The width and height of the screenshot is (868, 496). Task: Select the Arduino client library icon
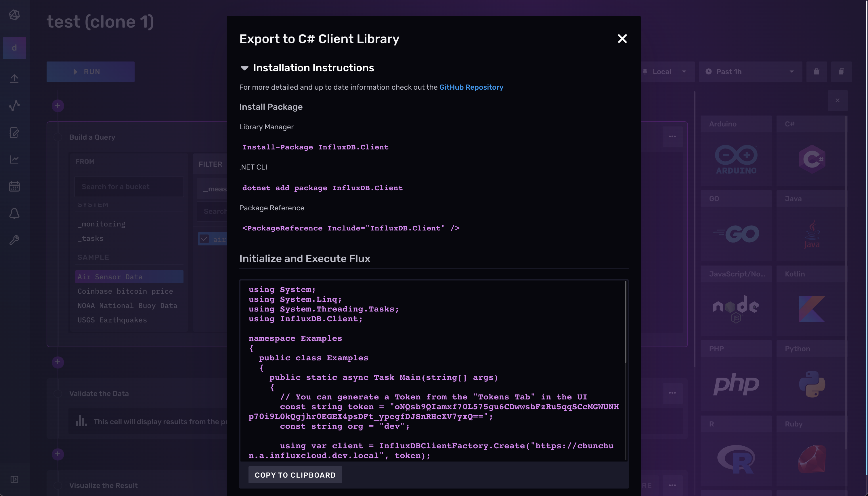(736, 159)
